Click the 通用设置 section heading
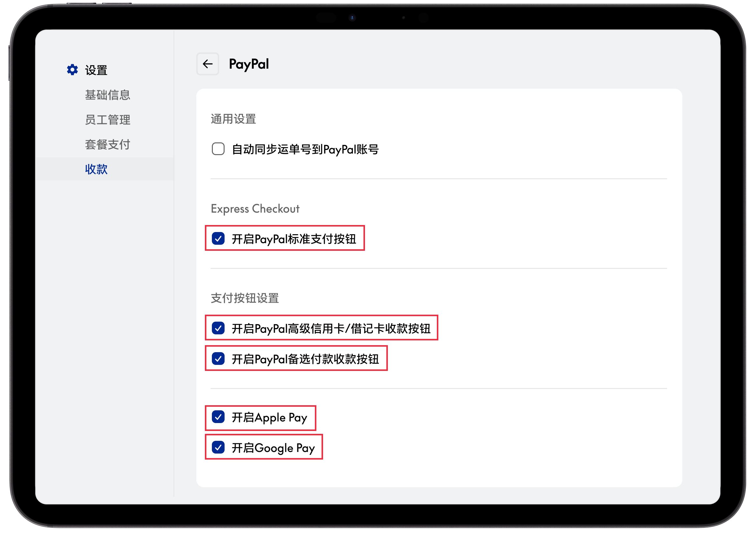 pos(233,119)
